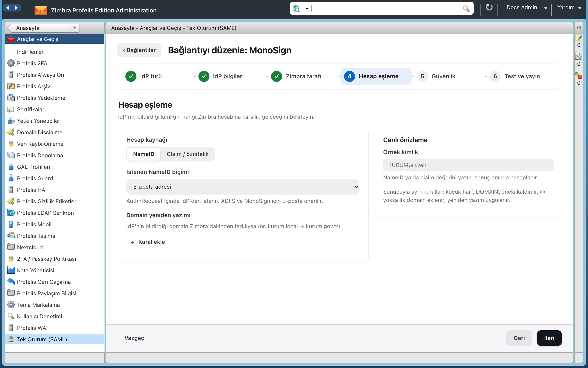This screenshot has height=368, width=588.
Task: Click the Sertifikalar certificate icon
Action: pyautogui.click(x=11, y=109)
